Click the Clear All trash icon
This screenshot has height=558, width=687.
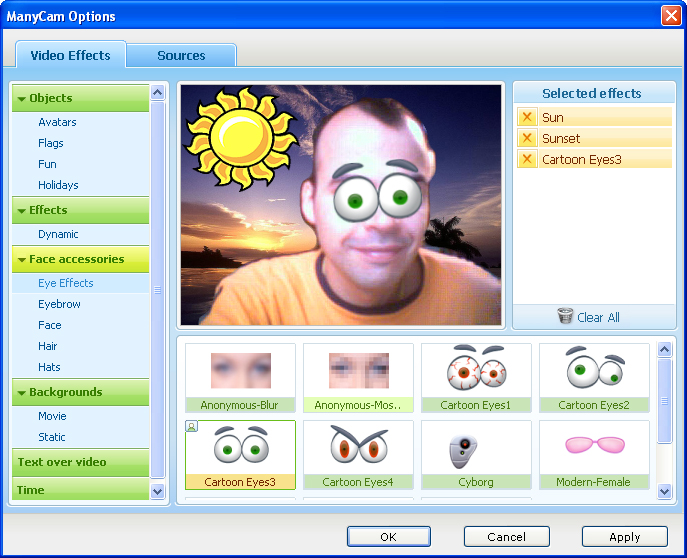(x=566, y=317)
